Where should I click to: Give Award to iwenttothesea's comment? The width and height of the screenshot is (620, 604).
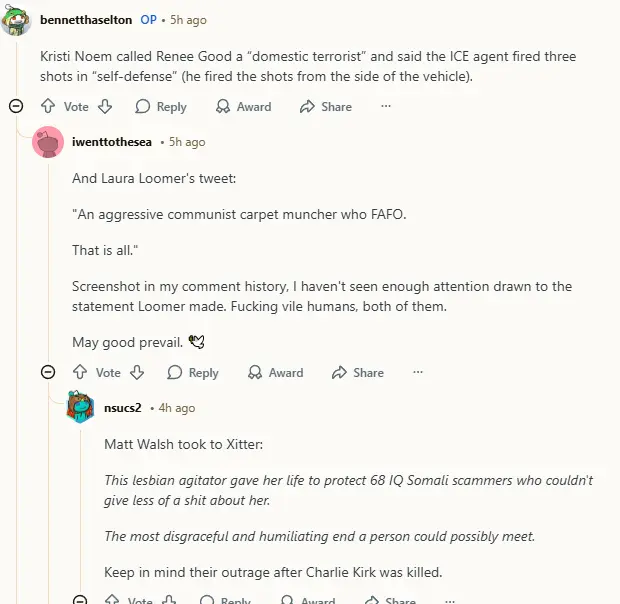[275, 372]
